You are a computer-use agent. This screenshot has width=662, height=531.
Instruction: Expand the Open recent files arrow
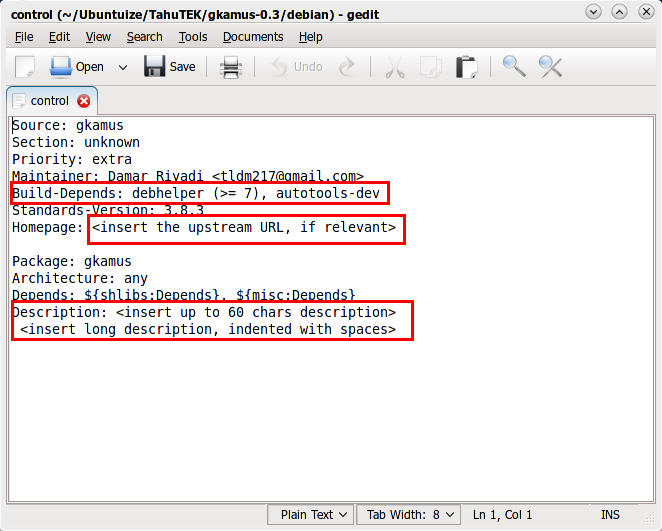click(x=123, y=67)
